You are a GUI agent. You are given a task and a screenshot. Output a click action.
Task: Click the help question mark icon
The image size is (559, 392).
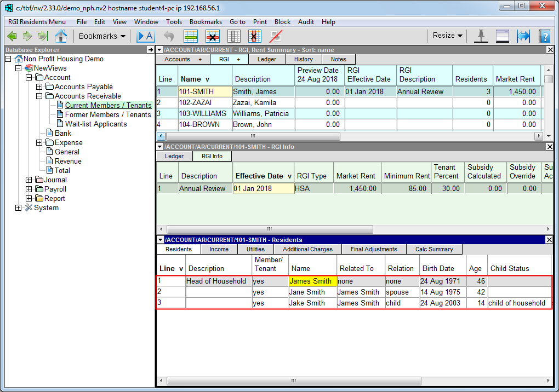click(x=544, y=36)
